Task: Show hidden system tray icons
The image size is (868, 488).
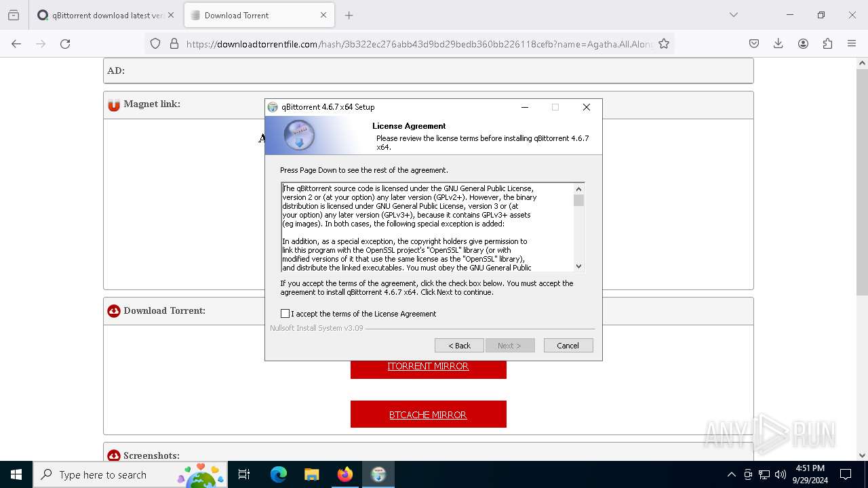Action: pyautogui.click(x=731, y=474)
